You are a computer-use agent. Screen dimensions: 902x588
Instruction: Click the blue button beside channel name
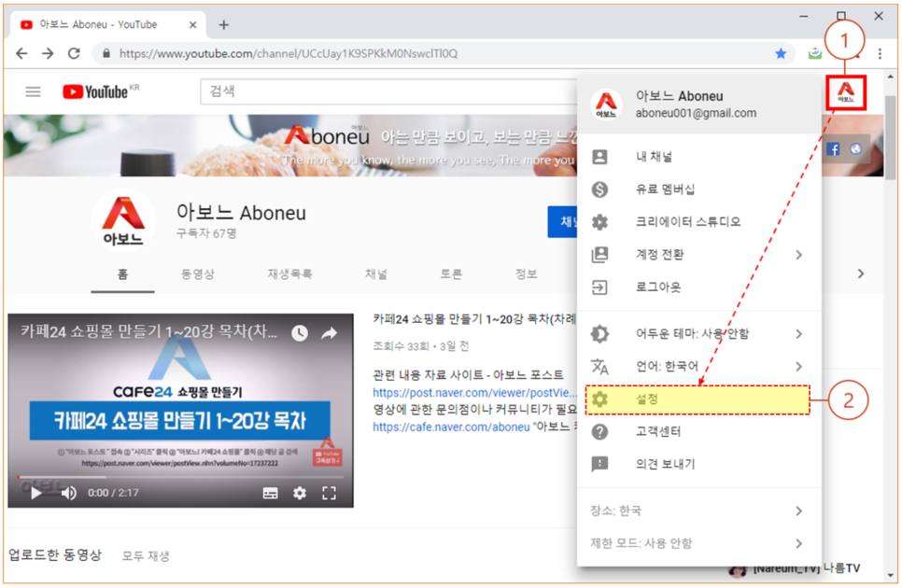[x=563, y=222]
